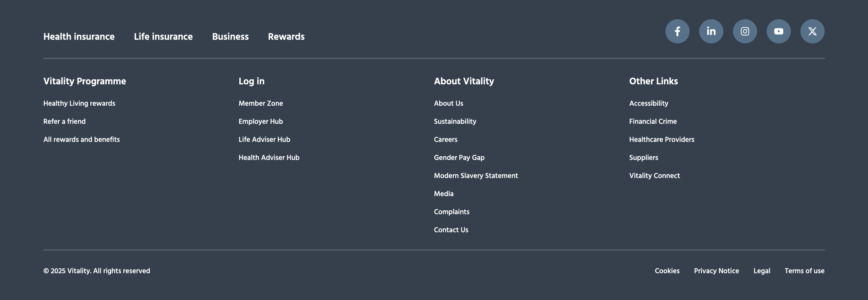Click the Terms of use link
Viewport: 868px width, 300px height.
tap(804, 271)
